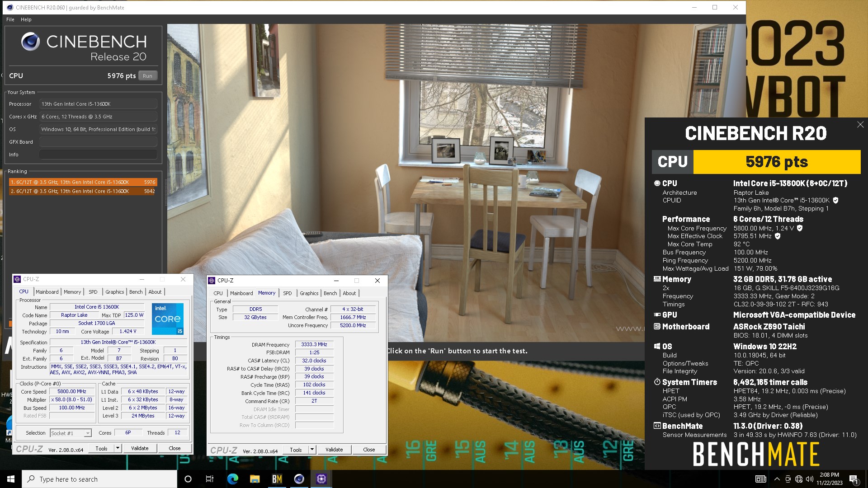Click the GFX Board field in Cinebench

[x=98, y=142]
